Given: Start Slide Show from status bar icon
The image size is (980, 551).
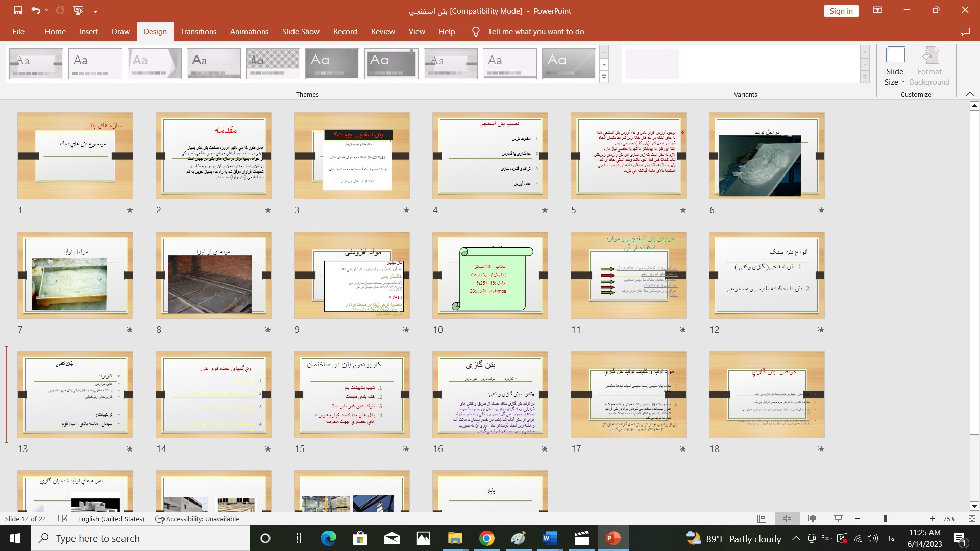Looking at the screenshot, I should (x=838, y=519).
